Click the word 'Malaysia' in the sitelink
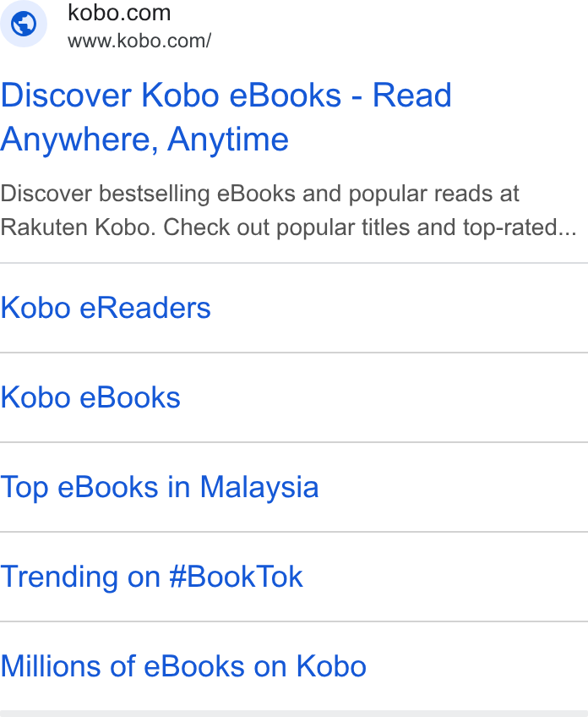Viewport: 588px width, 717px height. pyautogui.click(x=259, y=488)
